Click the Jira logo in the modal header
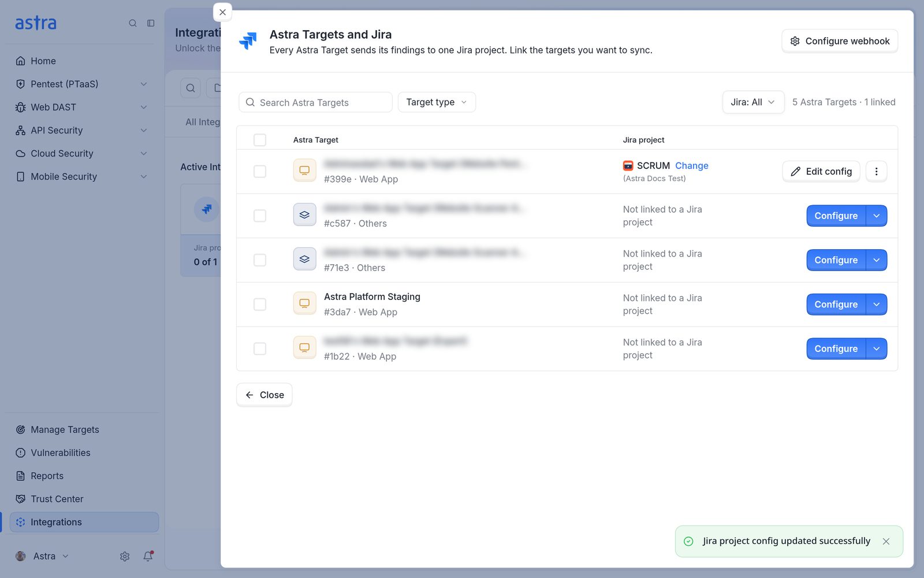924x578 pixels. tap(248, 41)
